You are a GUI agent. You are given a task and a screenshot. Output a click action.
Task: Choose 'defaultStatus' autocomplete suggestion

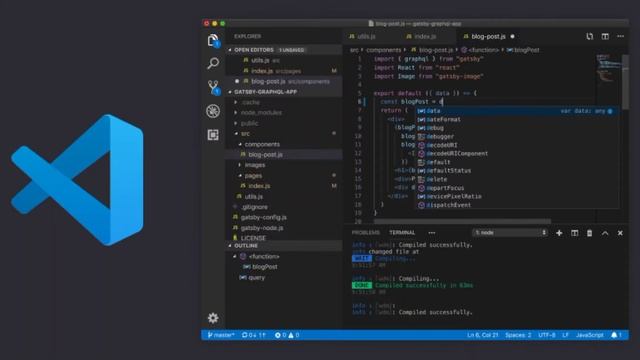click(x=517, y=171)
